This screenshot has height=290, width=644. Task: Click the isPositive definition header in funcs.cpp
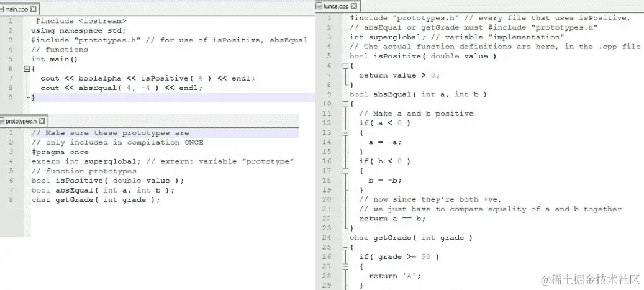pyautogui.click(x=423, y=56)
